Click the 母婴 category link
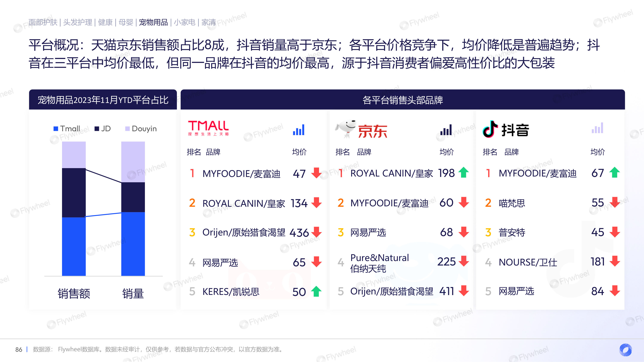 tap(126, 23)
